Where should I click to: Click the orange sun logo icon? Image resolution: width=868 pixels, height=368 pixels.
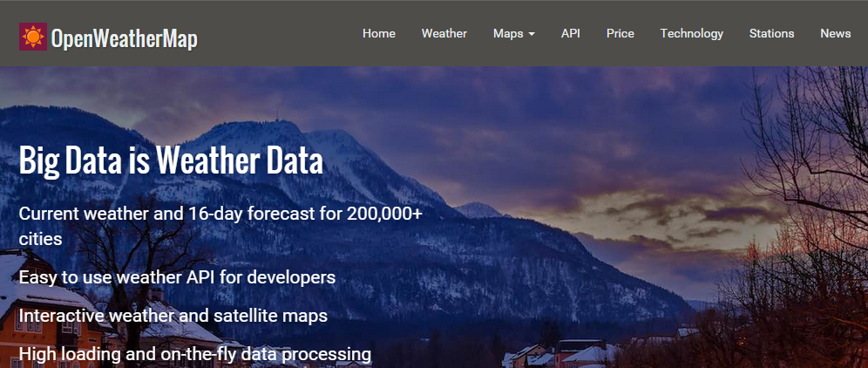coord(32,37)
